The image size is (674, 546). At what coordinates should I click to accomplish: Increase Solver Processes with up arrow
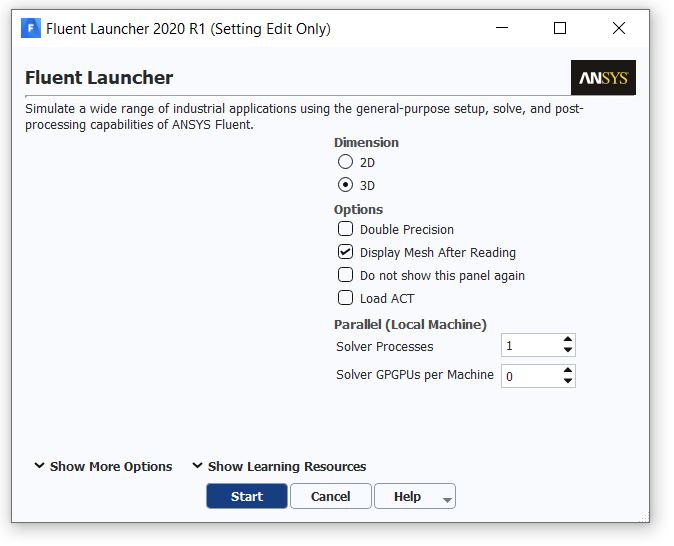click(x=567, y=340)
